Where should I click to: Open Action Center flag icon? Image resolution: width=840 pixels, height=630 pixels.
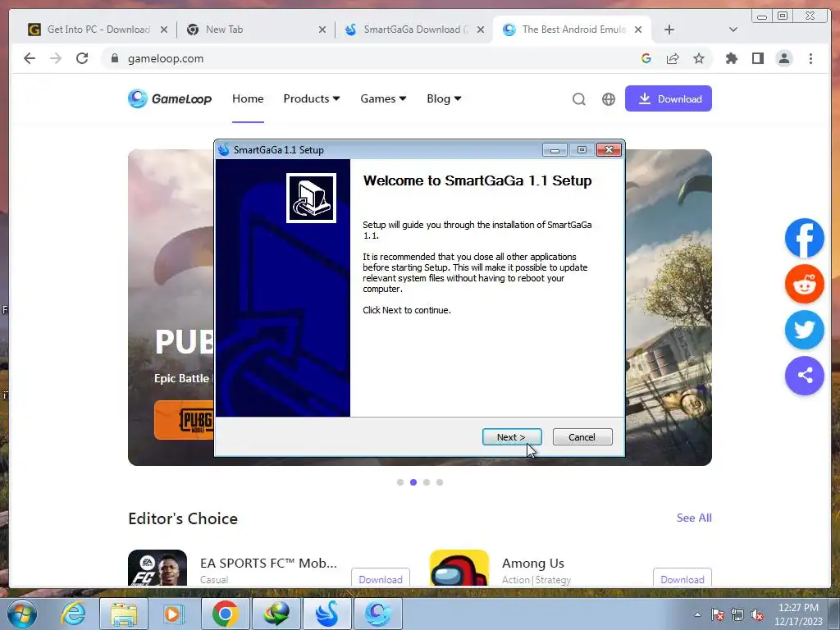pos(718,614)
